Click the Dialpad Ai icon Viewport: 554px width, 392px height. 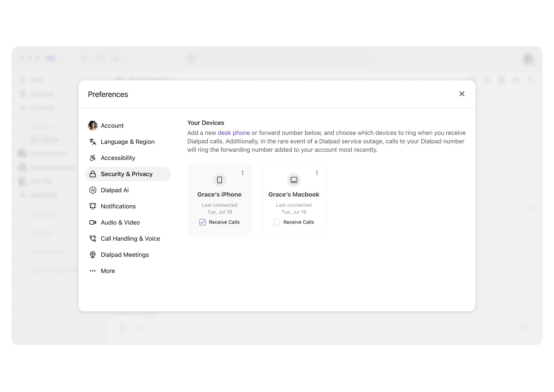pos(93,190)
